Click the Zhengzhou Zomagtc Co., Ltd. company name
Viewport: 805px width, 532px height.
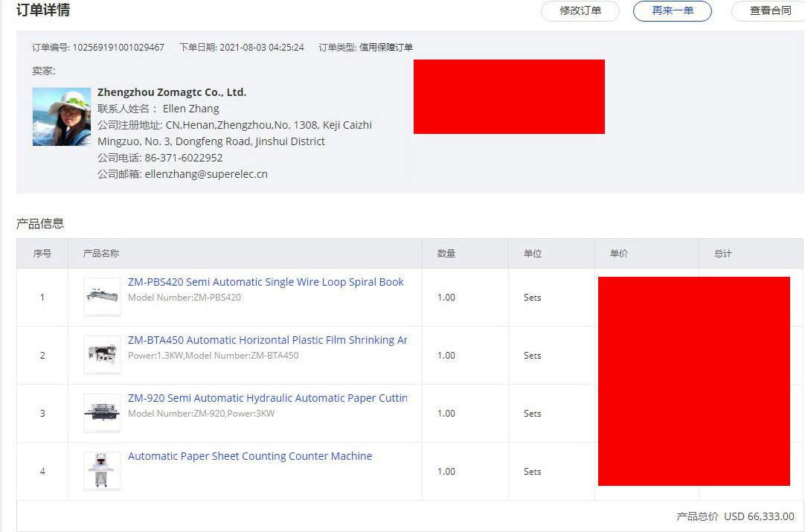tap(172, 92)
